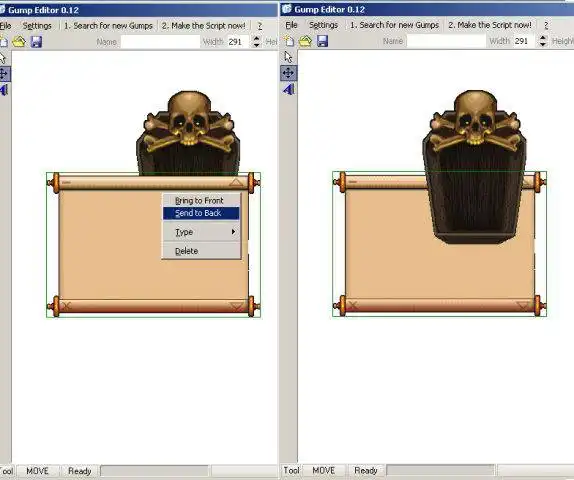Open the File menu in the right window
Image resolution: width=574 pixels, height=480 pixels.
click(291, 25)
